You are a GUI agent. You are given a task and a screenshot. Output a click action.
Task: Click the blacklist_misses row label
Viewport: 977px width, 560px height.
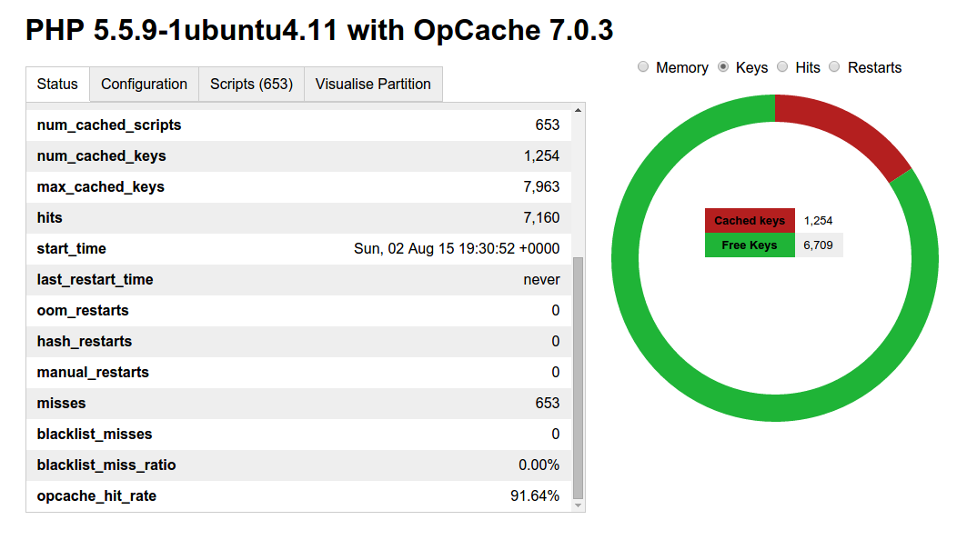(94, 435)
